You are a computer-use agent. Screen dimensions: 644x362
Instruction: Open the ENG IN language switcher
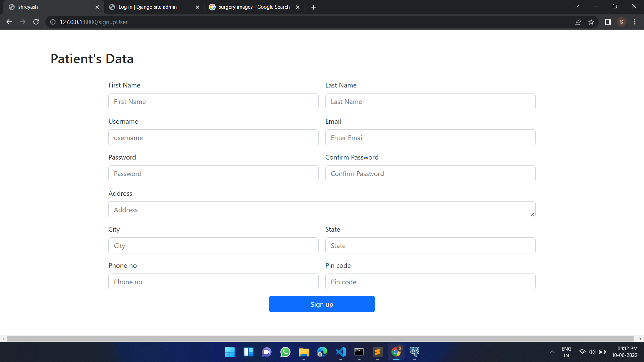click(566, 352)
